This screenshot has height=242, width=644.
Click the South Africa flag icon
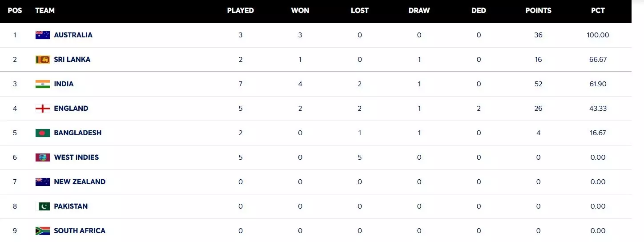[43, 231]
